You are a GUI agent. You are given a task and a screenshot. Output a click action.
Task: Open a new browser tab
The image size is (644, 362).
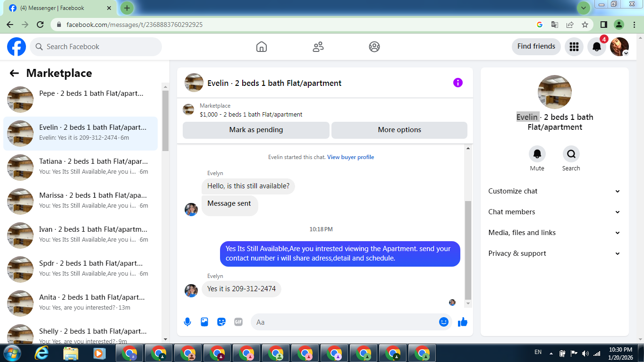click(127, 8)
